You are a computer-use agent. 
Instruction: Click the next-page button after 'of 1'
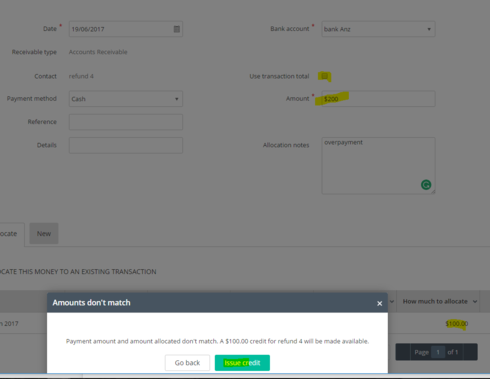click(x=470, y=352)
